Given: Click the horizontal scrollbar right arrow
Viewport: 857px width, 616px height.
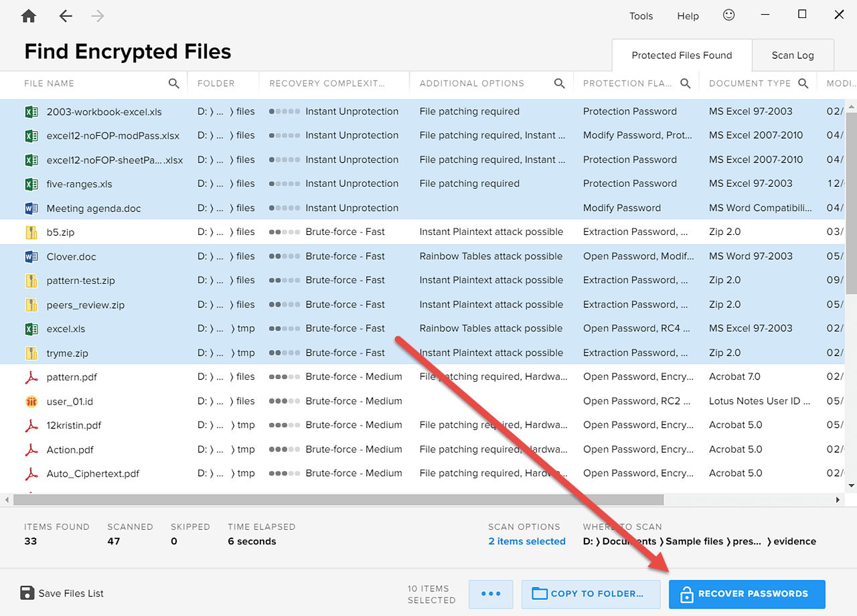Looking at the screenshot, I should coord(838,500).
